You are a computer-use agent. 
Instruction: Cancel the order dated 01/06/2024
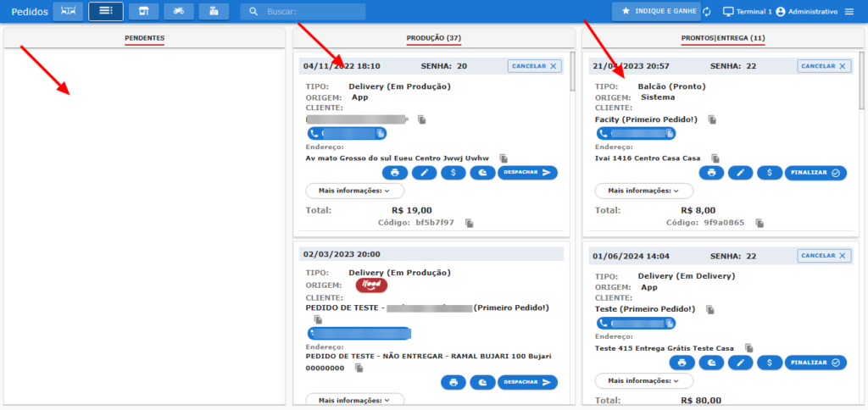823,256
